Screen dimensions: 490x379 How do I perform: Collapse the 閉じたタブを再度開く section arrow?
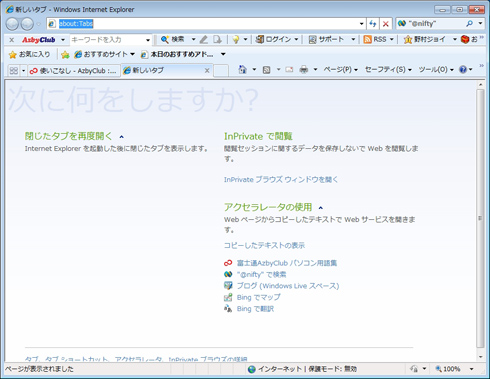pos(122,137)
